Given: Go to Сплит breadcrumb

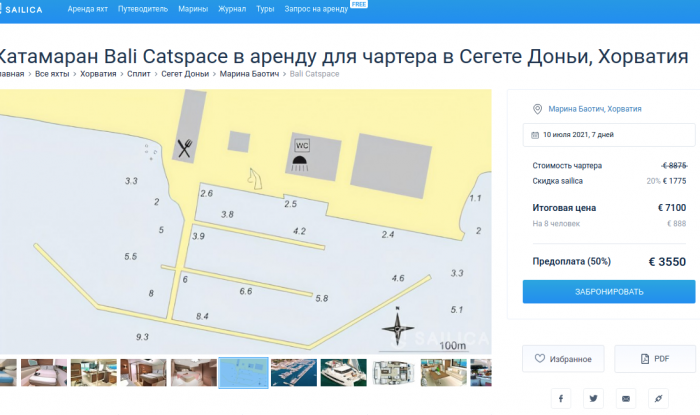Looking at the screenshot, I should 139,74.
